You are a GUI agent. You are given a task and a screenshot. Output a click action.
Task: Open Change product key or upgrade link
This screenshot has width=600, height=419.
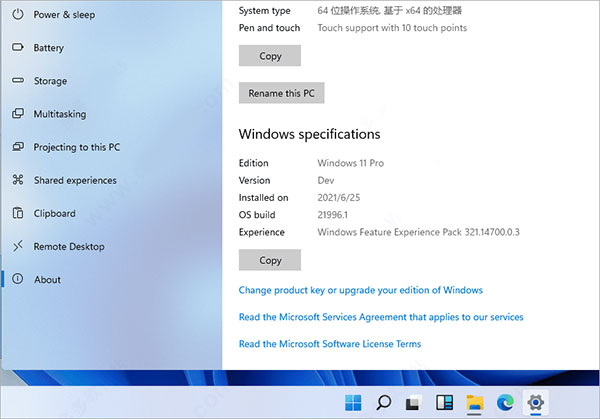coord(360,290)
